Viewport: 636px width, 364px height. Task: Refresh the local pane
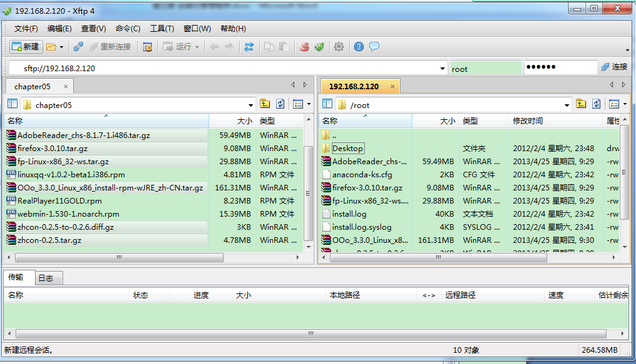click(281, 104)
